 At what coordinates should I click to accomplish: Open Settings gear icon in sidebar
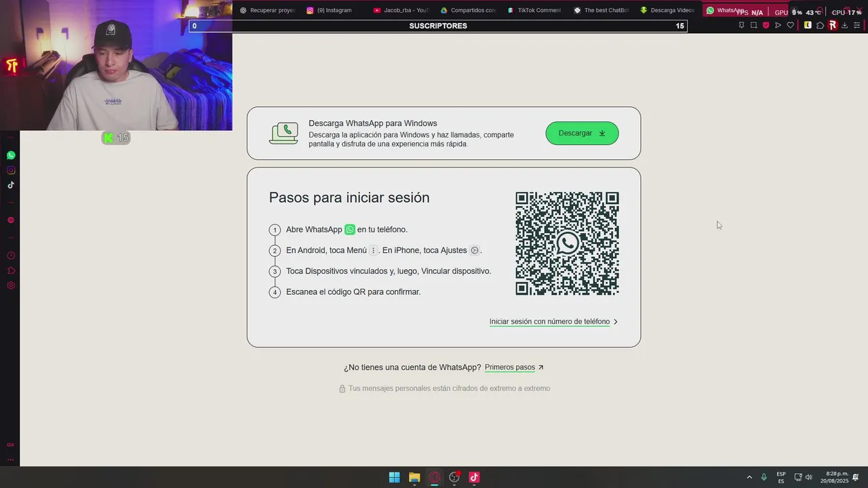click(11, 285)
